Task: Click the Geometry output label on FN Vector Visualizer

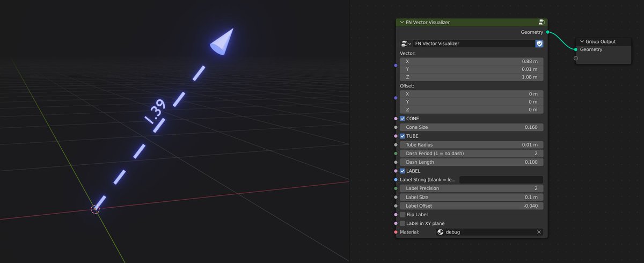Action: (532, 32)
